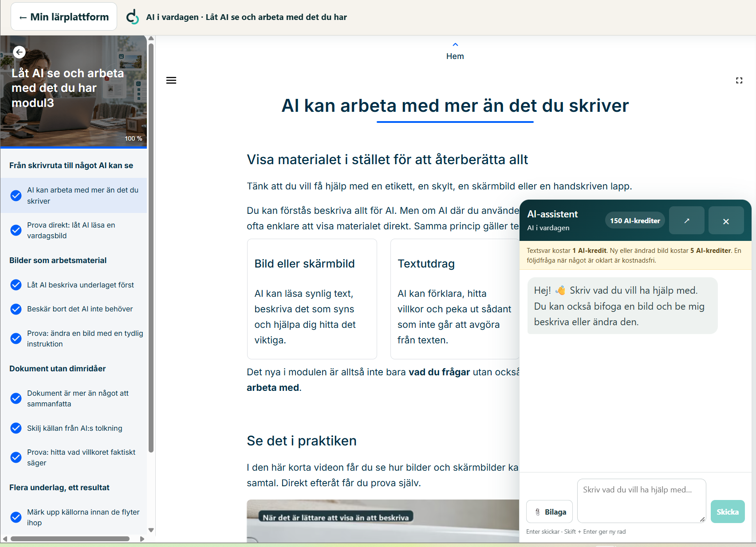
Task: Click the Skicka send button
Action: [728, 512]
